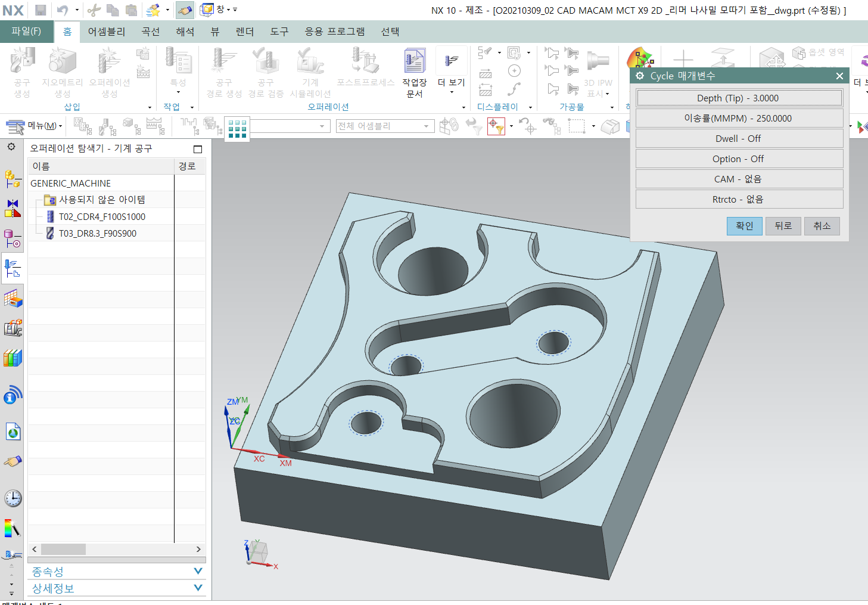The image size is (868, 605).
Task: Expand the 종속성 dependencies section
Action: point(117,572)
